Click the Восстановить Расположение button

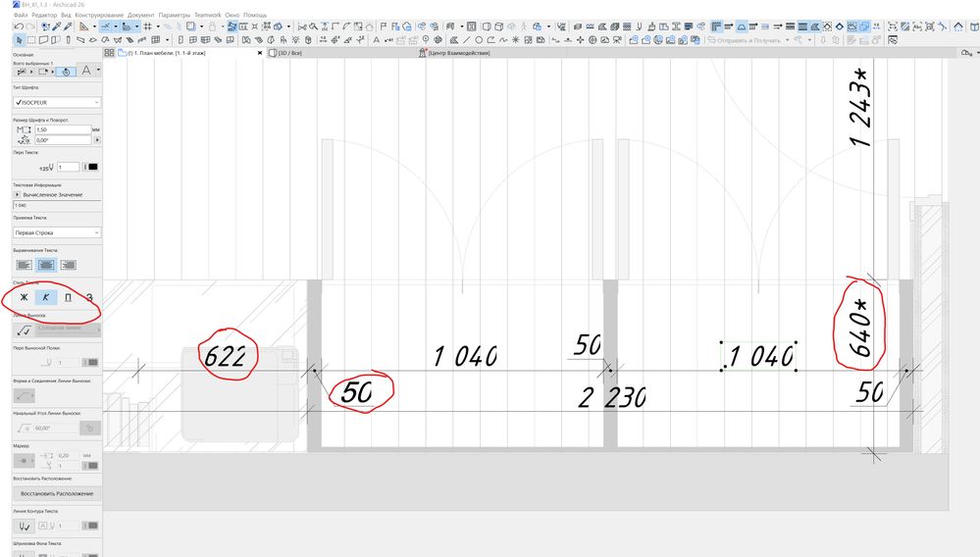tap(57, 493)
